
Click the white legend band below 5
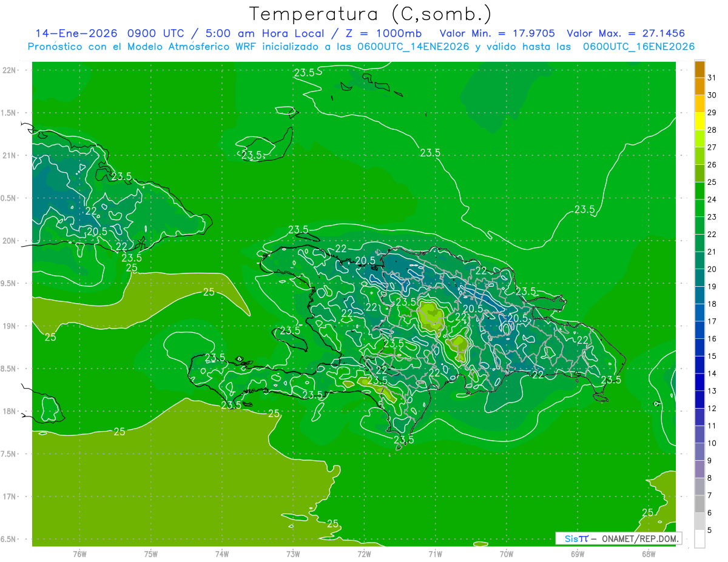(700, 539)
